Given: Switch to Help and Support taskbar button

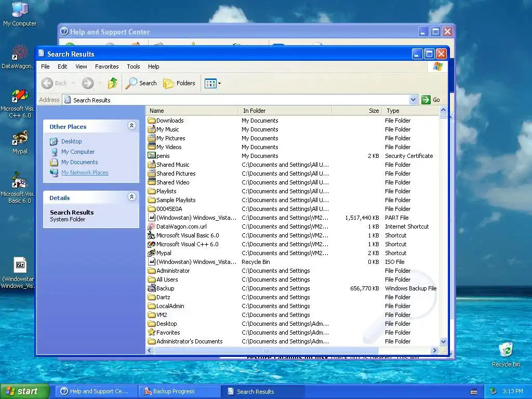Looking at the screenshot, I should pos(97,391).
